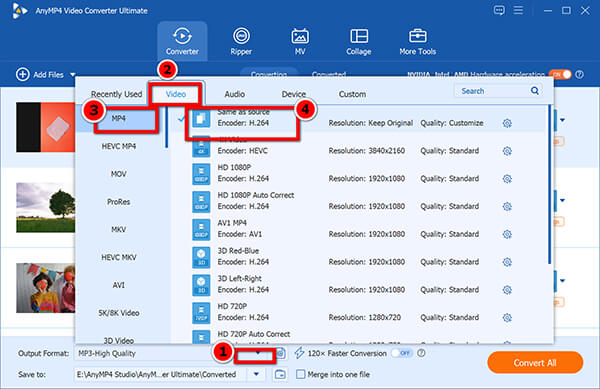Select MKV format category
600x389 pixels.
(x=119, y=229)
